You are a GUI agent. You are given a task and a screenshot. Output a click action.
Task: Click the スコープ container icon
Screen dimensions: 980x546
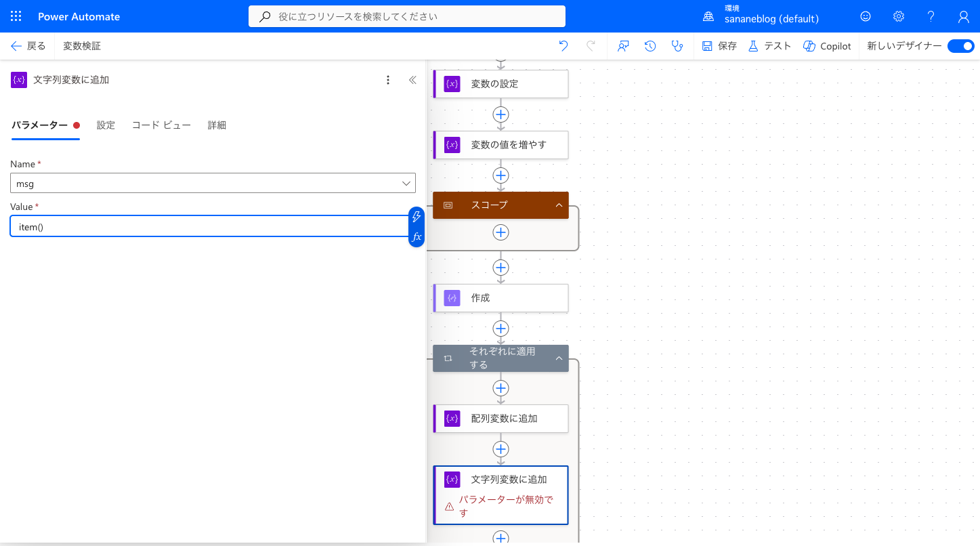click(x=448, y=205)
